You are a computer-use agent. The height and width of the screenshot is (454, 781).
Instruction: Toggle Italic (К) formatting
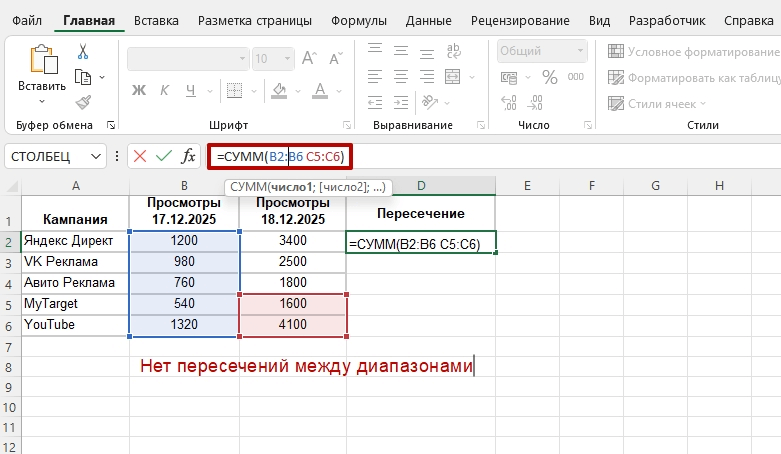164,90
